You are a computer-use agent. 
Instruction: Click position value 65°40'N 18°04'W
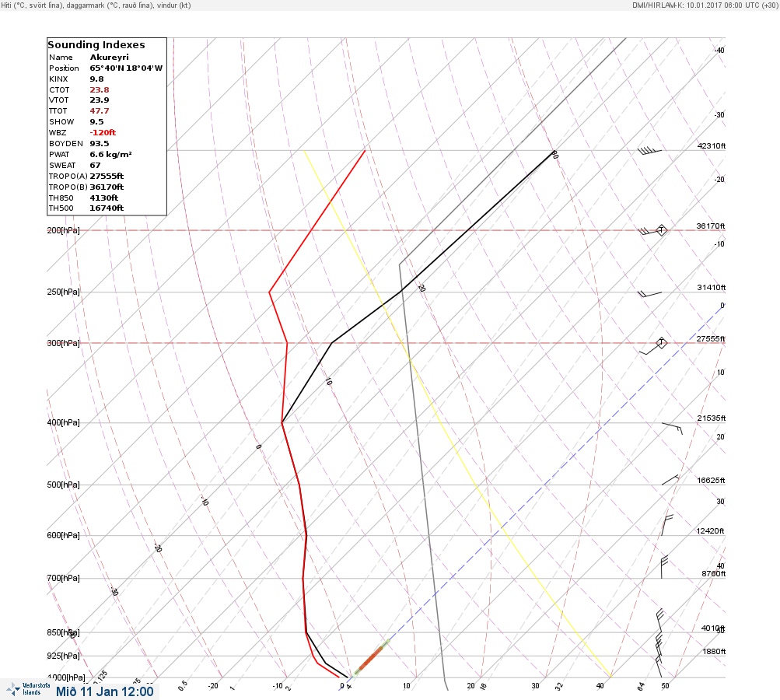click(126, 68)
